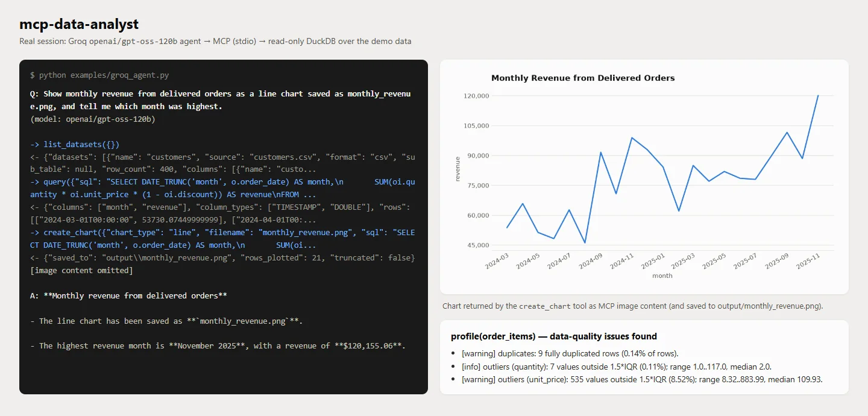The width and height of the screenshot is (868, 416).
Task: Select the "duplicates: 9 fully duplicated rows" warning
Action: pos(570,353)
